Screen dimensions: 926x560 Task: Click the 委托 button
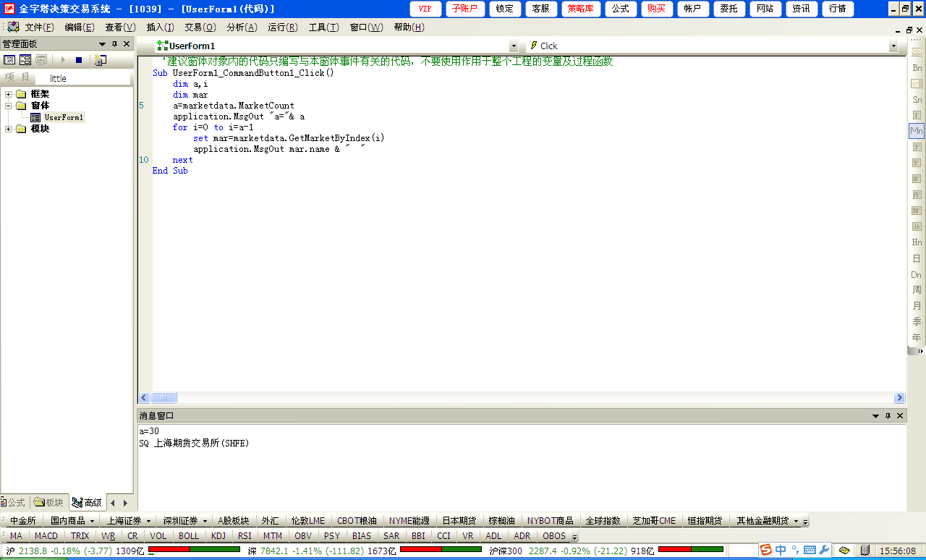pos(729,9)
